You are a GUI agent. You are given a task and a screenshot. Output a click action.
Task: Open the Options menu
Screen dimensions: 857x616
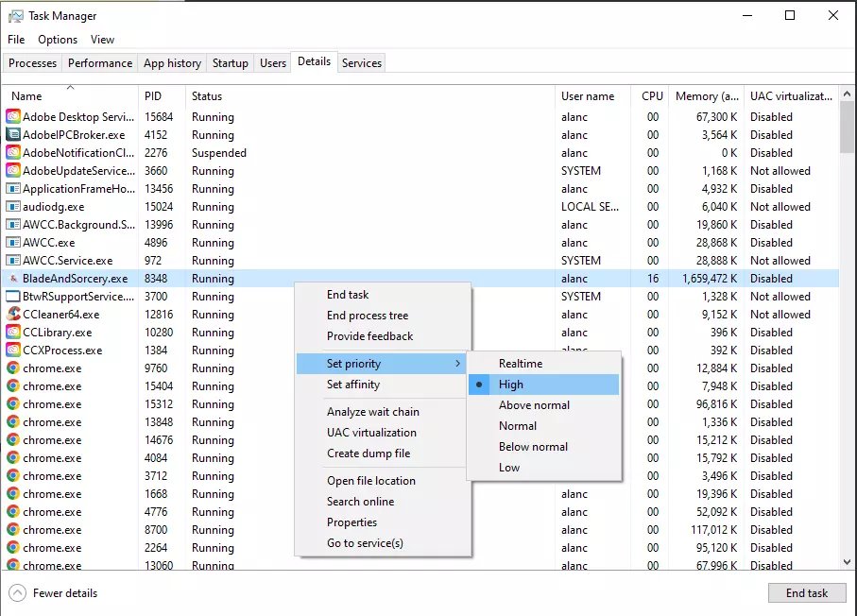point(58,40)
